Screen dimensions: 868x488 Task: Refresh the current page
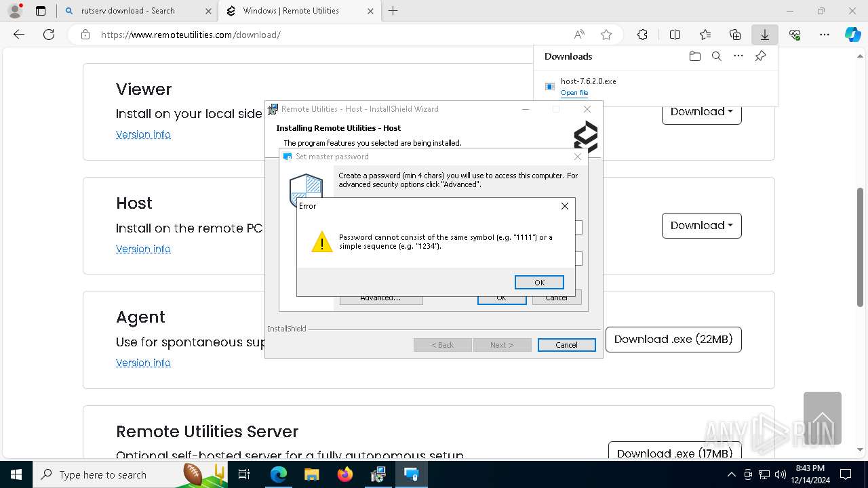tap(49, 35)
